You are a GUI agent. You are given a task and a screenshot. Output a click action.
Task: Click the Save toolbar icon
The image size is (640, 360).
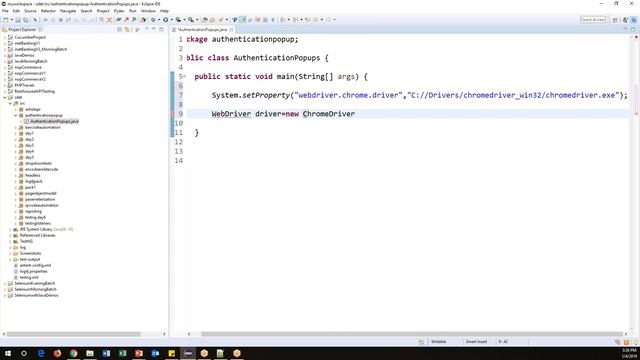click(x=18, y=20)
